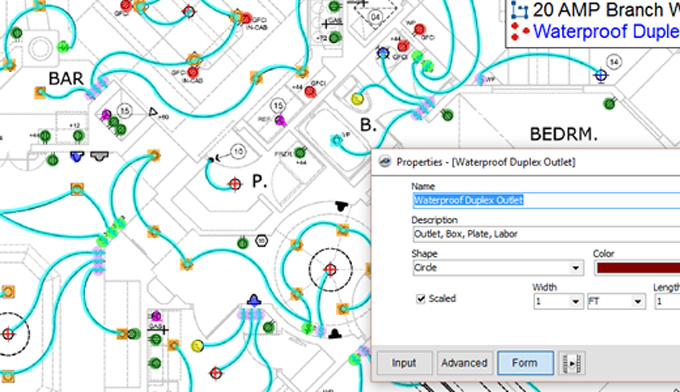Select the magenta marker above the GAS label

[156, 316]
